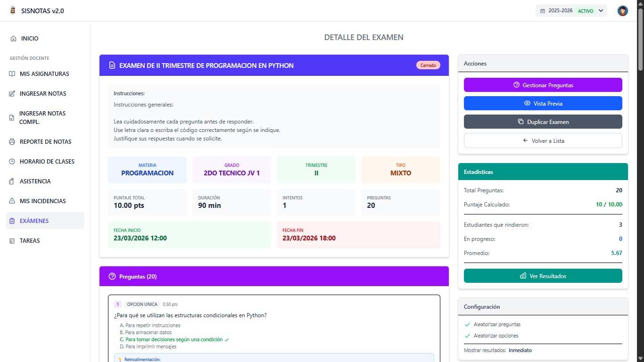Click the 10.00 pts total score value

click(129, 206)
